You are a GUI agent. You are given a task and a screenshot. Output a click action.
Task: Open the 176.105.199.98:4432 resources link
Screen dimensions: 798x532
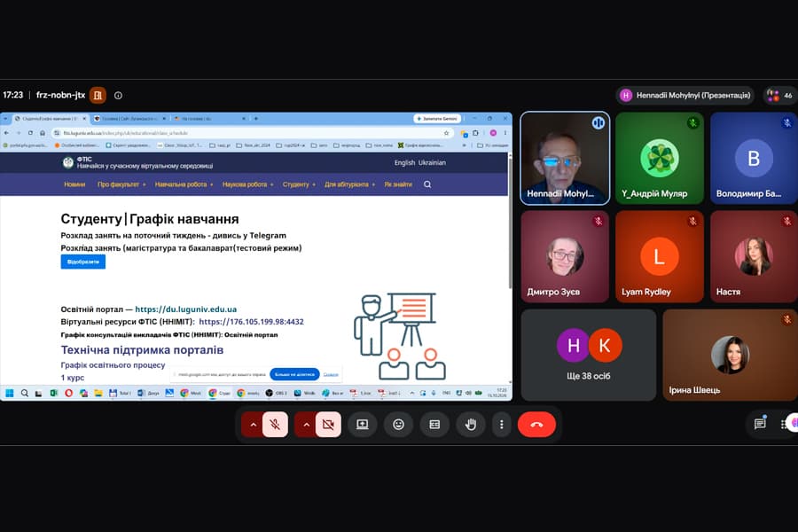coord(252,322)
